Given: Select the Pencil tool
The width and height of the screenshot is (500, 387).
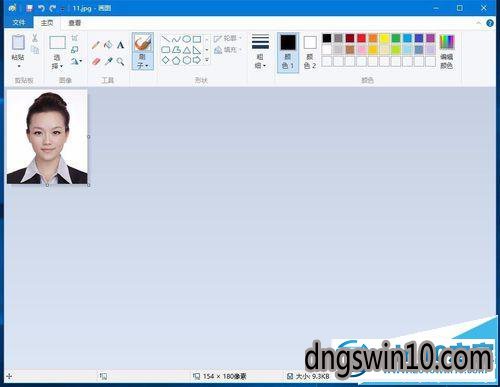Looking at the screenshot, I should (96, 45).
